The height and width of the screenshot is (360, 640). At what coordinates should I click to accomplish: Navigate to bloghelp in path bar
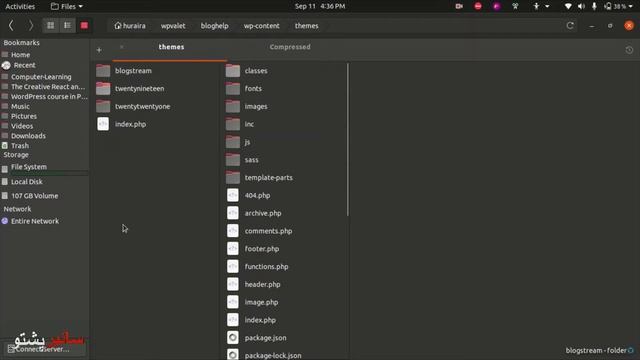tap(214, 26)
